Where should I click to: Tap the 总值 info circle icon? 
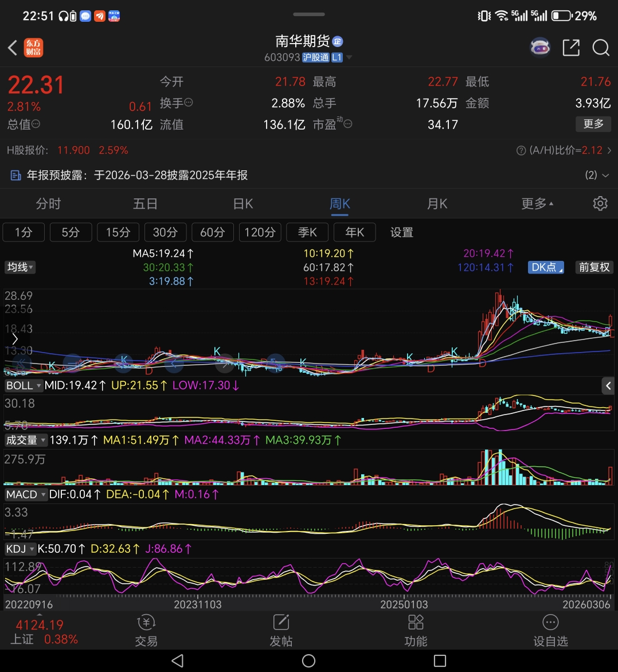pyautogui.click(x=36, y=124)
